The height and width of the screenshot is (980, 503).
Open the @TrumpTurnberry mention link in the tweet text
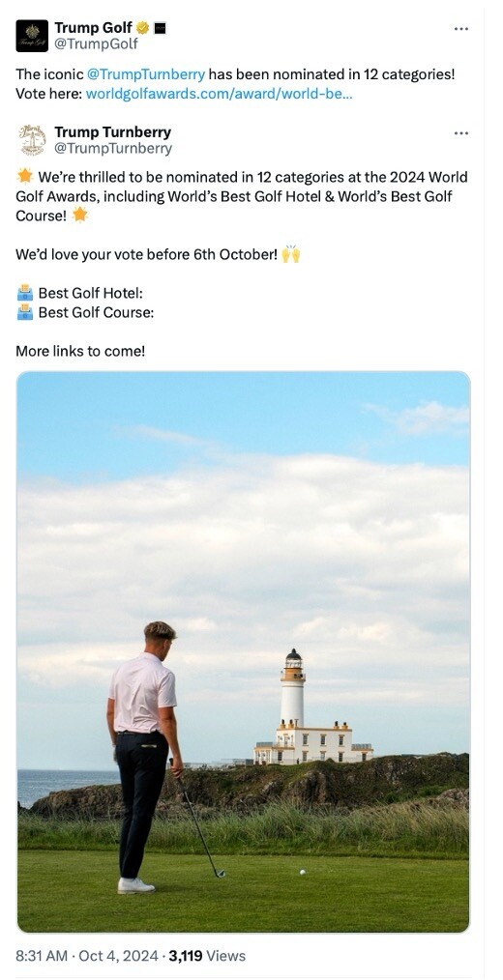[x=146, y=74]
